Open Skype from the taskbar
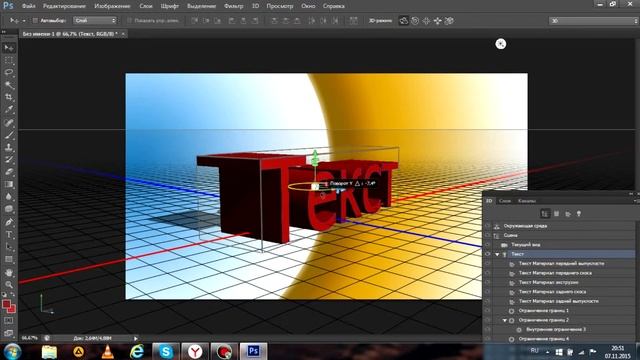 [x=165, y=351]
